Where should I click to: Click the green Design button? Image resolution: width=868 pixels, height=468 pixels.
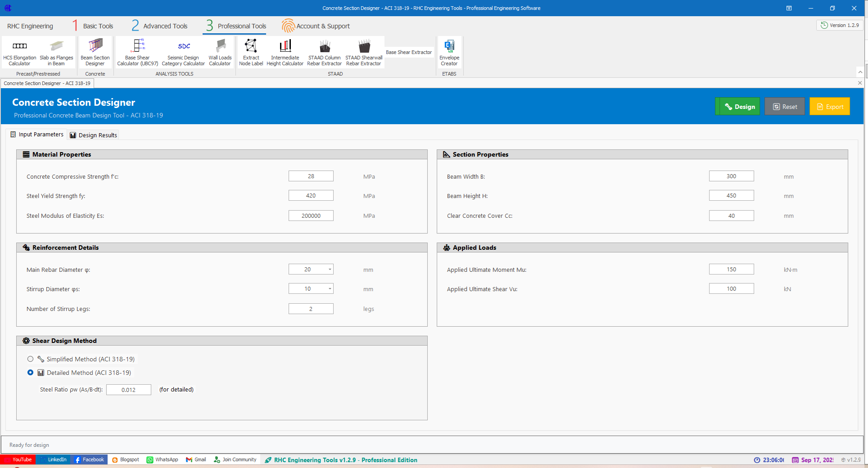(x=737, y=107)
